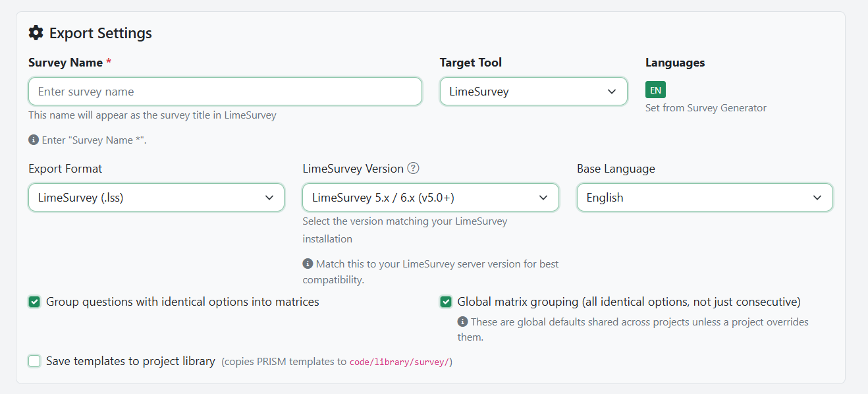Open the Base Language dropdown
Image resolution: width=868 pixels, height=394 pixels.
[x=705, y=198]
